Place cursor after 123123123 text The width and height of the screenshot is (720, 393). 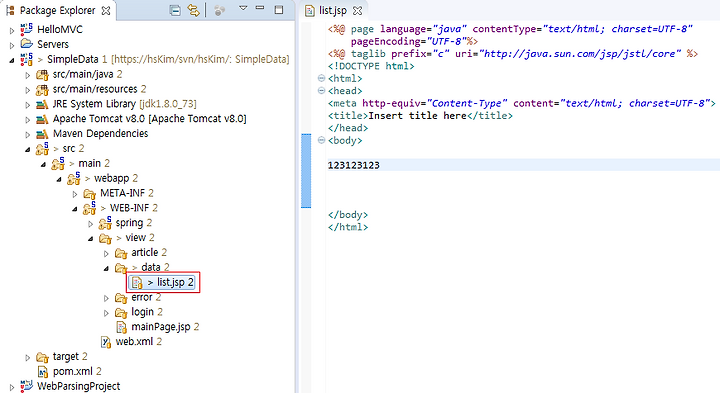point(381,165)
